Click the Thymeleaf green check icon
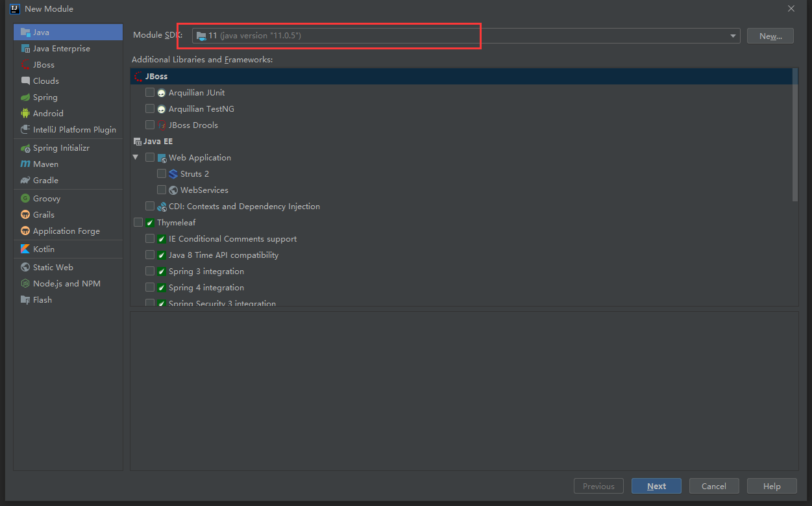Viewport: 812px width, 506px height. tap(150, 223)
